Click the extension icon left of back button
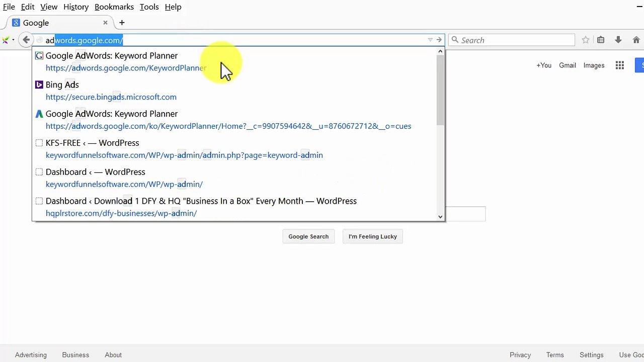The height and width of the screenshot is (362, 644). [x=6, y=40]
